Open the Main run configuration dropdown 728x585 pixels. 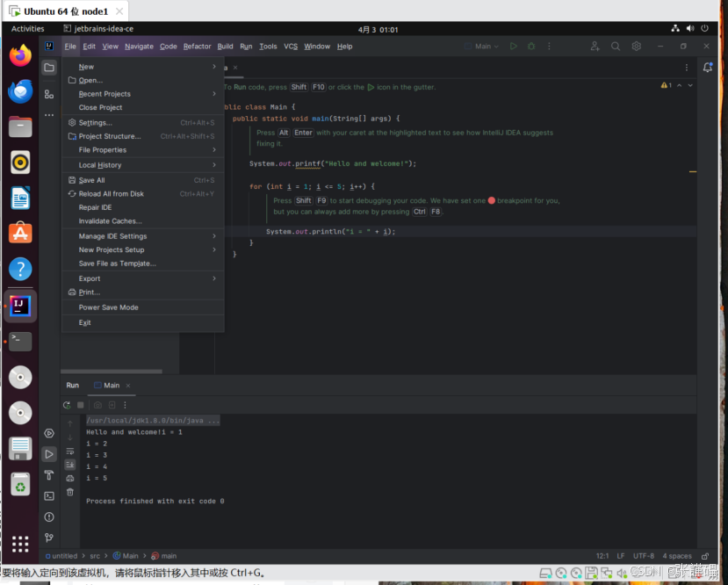pyautogui.click(x=484, y=46)
